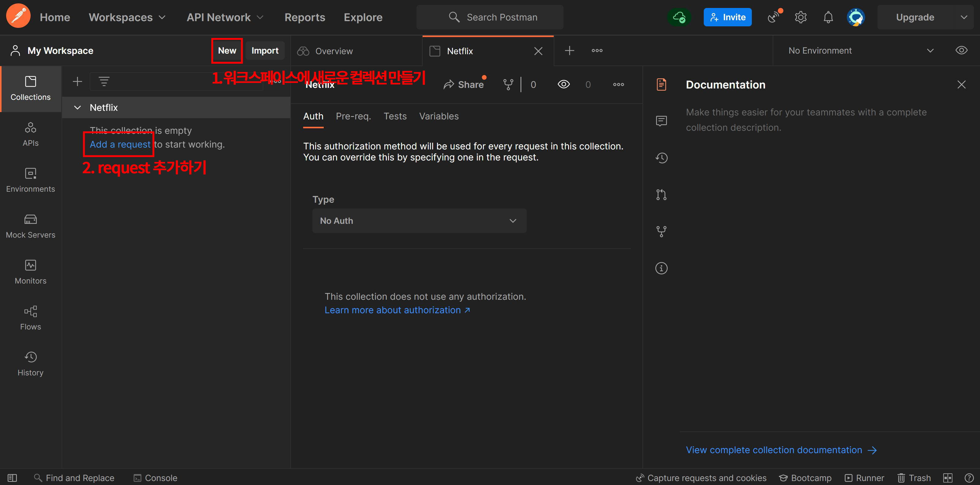Image resolution: width=980 pixels, height=485 pixels.
Task: Open the Console in status bar
Action: 156,478
